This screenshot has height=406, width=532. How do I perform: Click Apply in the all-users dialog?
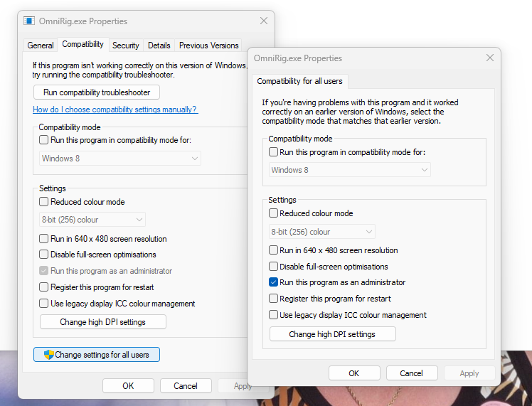click(x=469, y=373)
